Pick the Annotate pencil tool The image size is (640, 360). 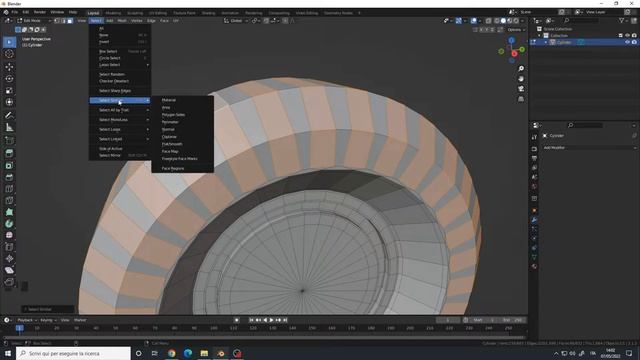coord(9,116)
